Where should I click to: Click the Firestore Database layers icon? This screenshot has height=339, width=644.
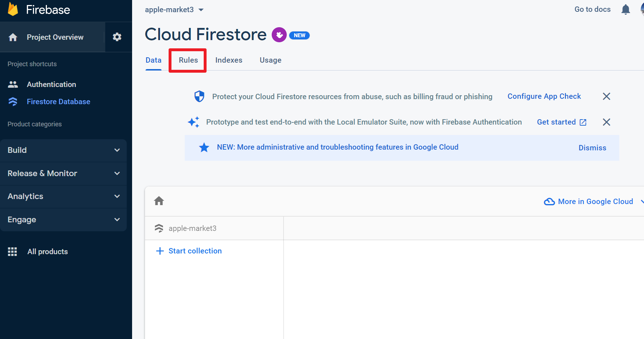pos(13,102)
